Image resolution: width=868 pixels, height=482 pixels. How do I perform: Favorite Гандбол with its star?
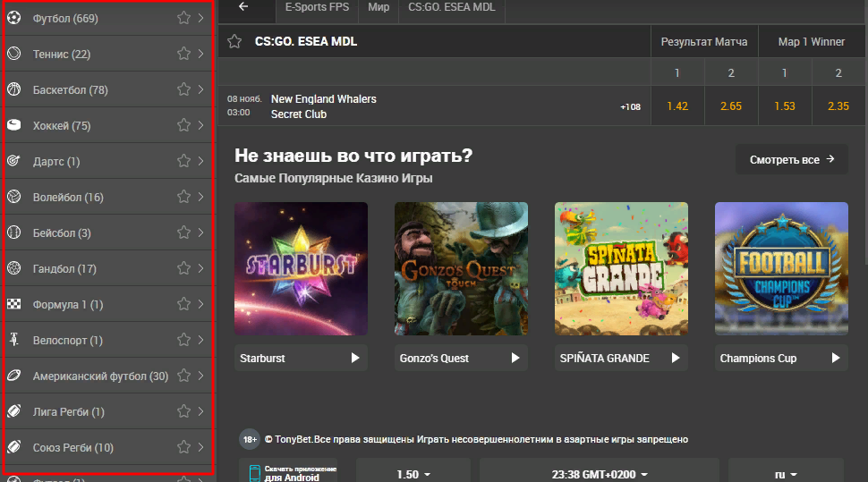183,268
